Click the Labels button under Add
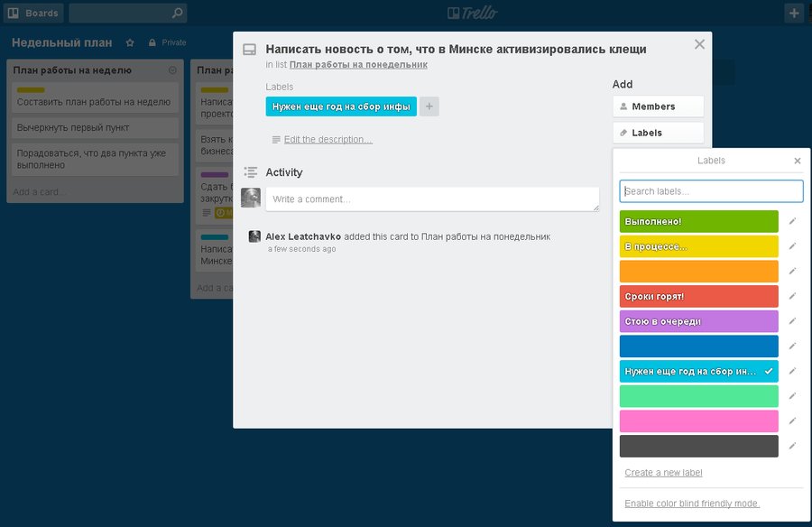This screenshot has width=812, height=527. pyautogui.click(x=659, y=133)
